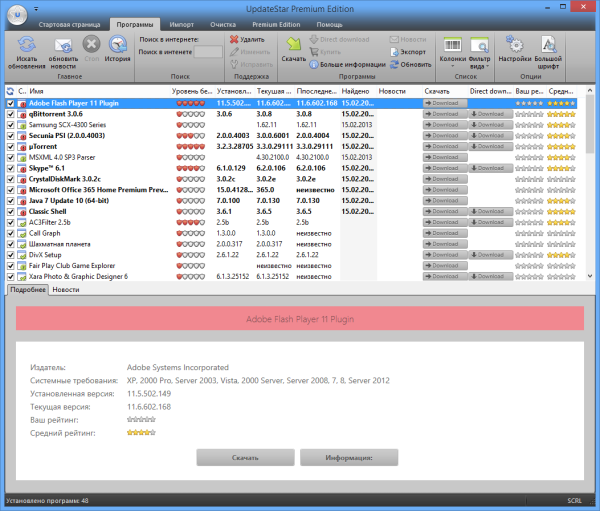The height and width of the screenshot is (511, 600).
Task: Click the green Скачать arrow icon
Action: [293, 44]
